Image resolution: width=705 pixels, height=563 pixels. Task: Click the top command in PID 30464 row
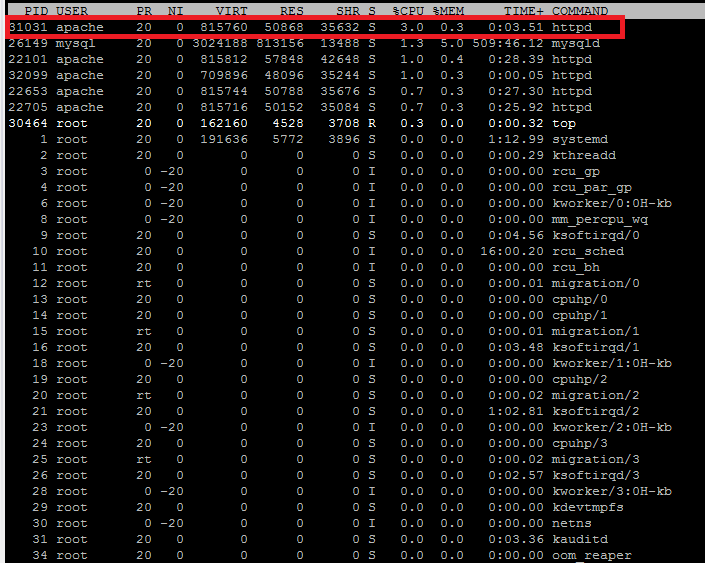(x=564, y=123)
